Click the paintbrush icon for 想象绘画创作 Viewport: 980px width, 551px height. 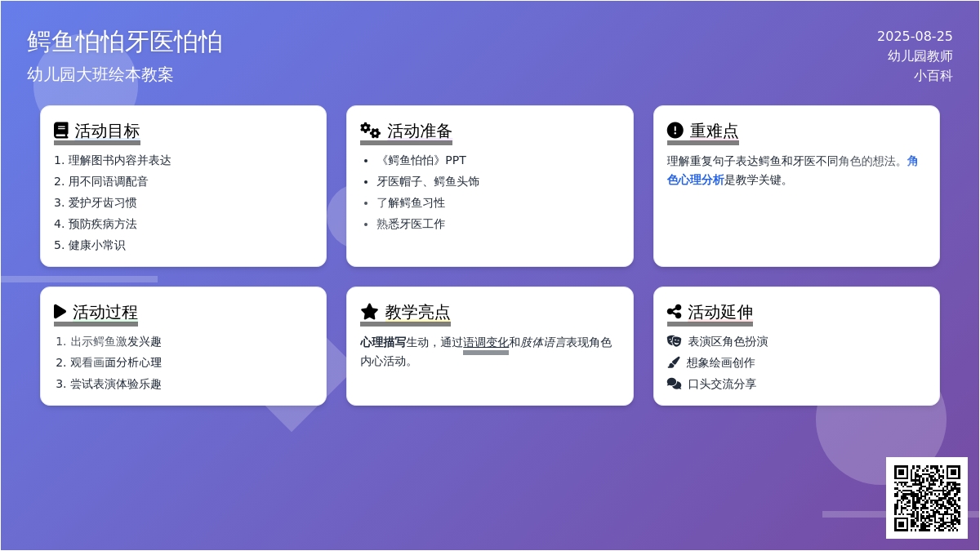[x=674, y=362]
